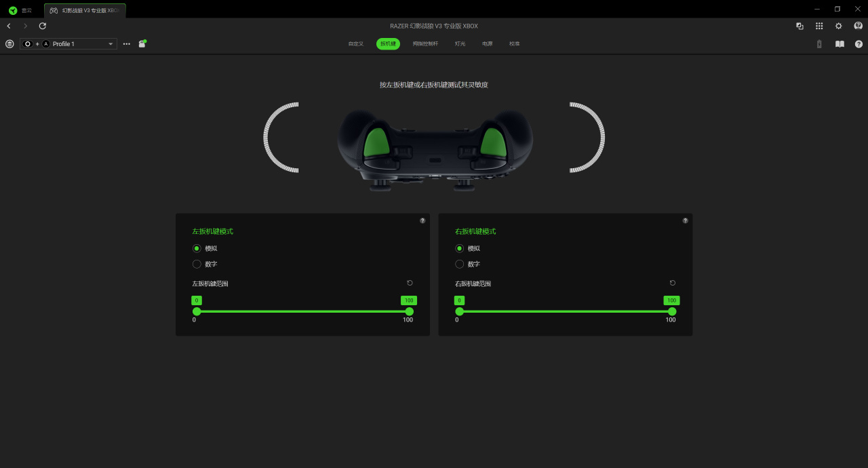Expand the Profile 1 dropdown
Screen dimensions: 868x468
[x=68, y=43]
